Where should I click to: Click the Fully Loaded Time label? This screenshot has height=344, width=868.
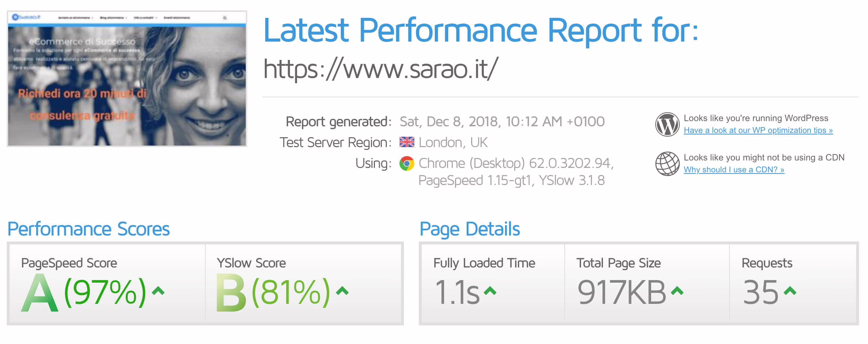click(484, 263)
